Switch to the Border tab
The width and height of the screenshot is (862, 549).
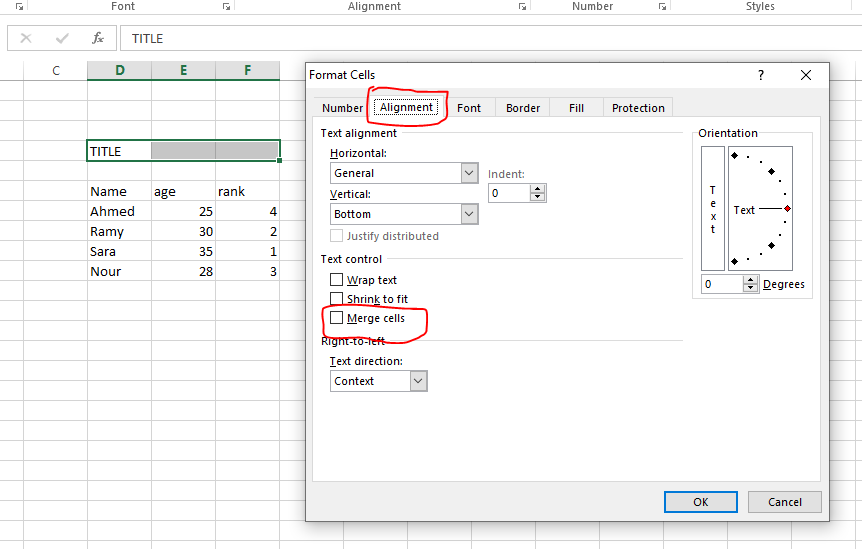523,108
